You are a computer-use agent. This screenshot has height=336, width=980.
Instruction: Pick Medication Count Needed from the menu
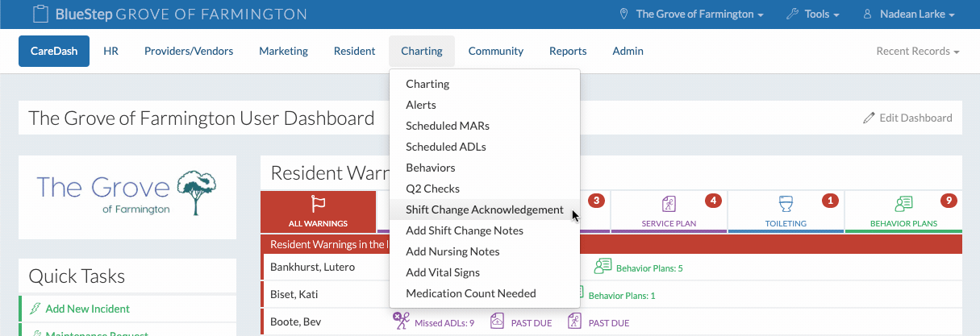(470, 293)
